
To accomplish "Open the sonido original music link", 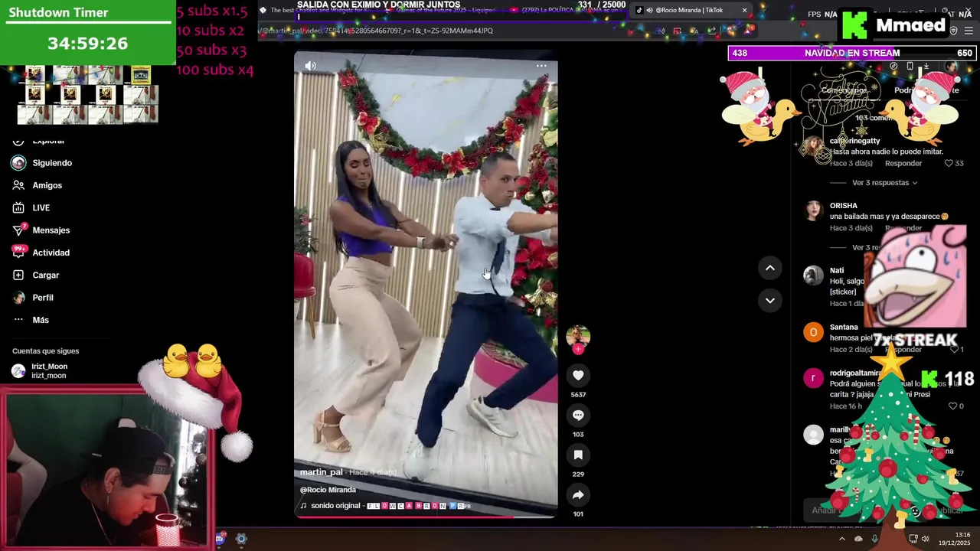I will coord(385,506).
